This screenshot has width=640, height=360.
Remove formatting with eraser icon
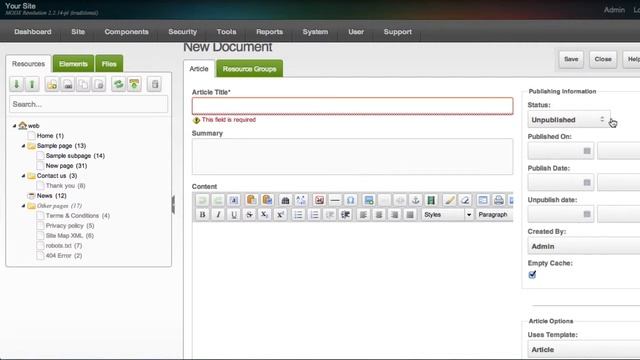coord(464,200)
